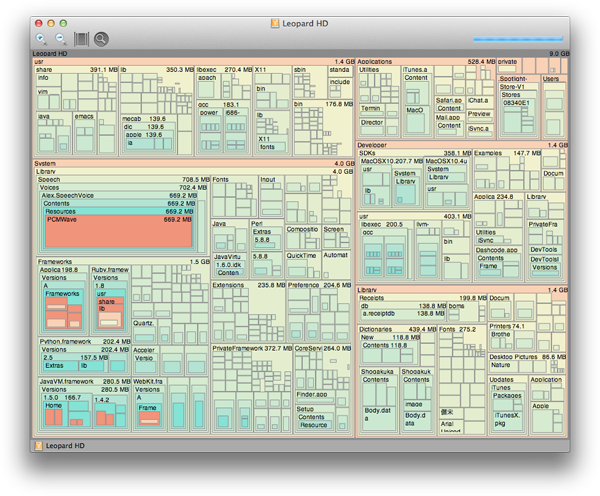The image size is (600, 496).
Task: Select the SDKs 358.1 MB folder
Action: pyautogui.click(x=415, y=153)
